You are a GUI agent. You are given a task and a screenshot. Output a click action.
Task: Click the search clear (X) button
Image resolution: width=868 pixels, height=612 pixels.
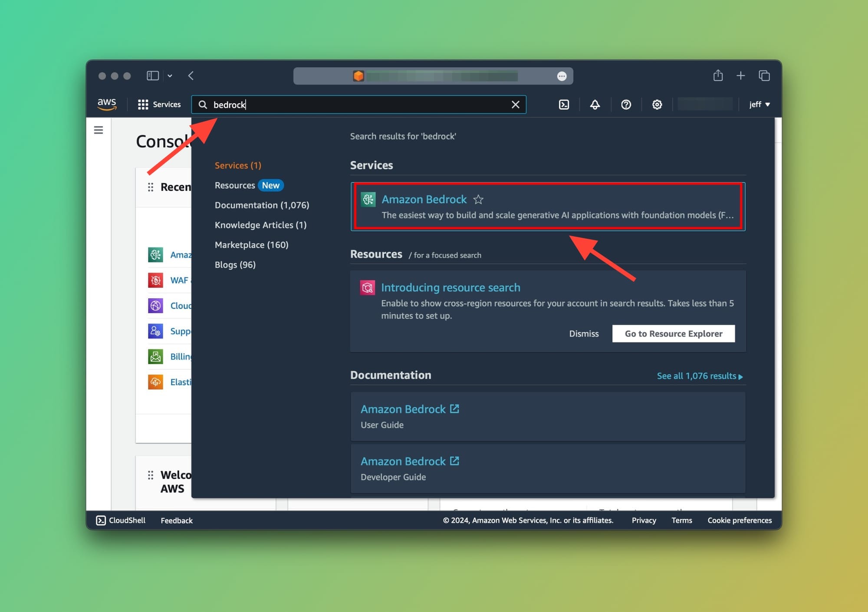[x=516, y=104]
